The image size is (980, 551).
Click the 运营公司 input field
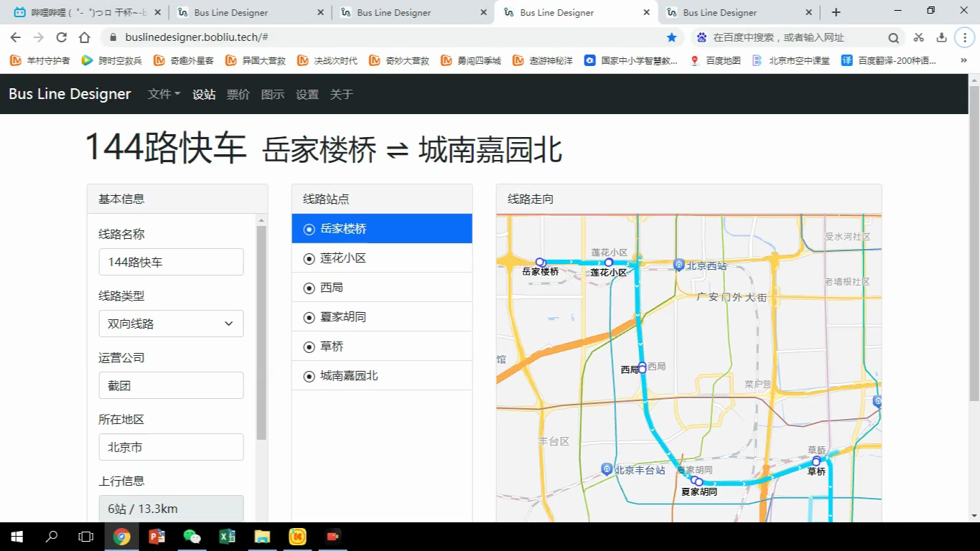pyautogui.click(x=171, y=385)
